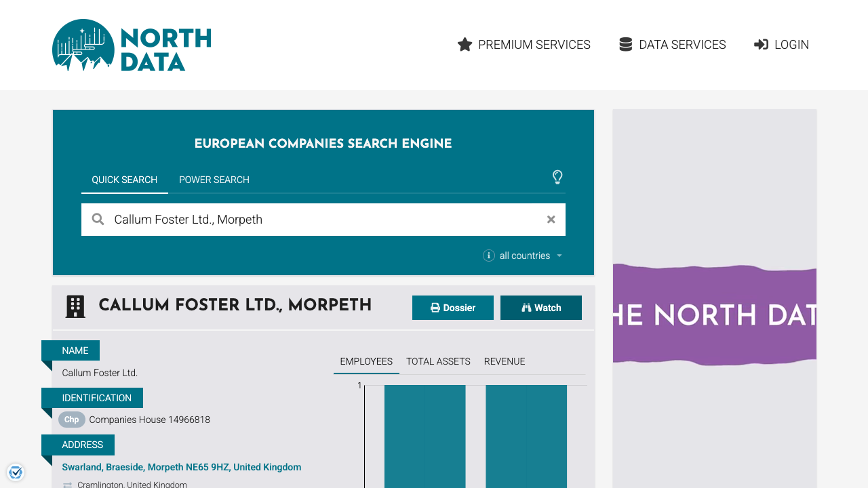Click the building icon next to company name
The height and width of the screenshot is (488, 868).
click(x=75, y=306)
